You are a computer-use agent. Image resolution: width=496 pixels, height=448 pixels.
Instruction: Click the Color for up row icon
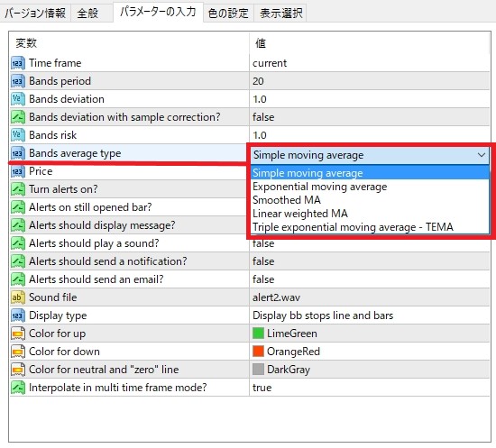[18, 334]
